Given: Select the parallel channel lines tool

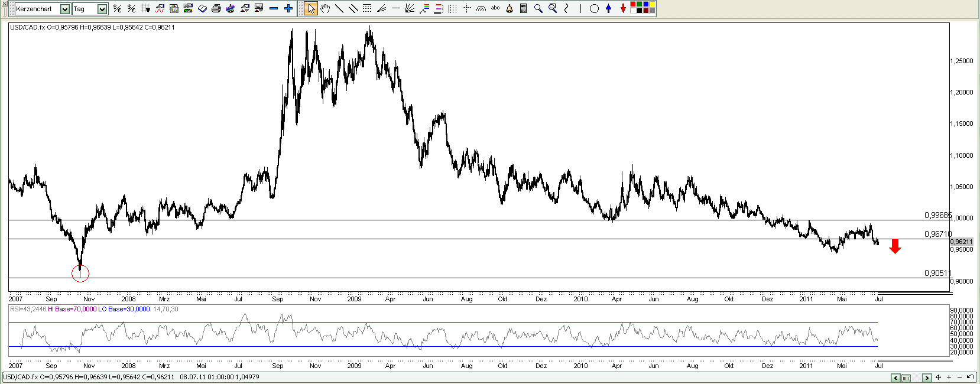Looking at the screenshot, I should click(353, 8).
